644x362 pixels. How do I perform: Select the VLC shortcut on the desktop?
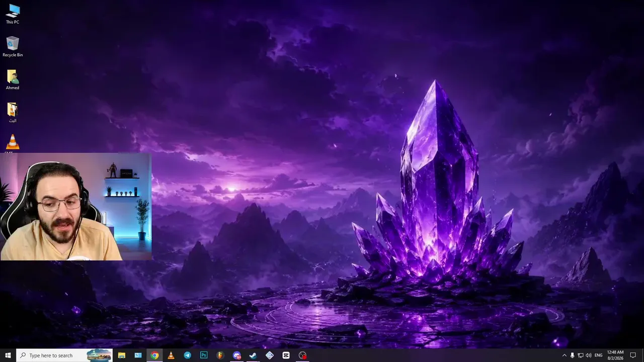pos(13,144)
